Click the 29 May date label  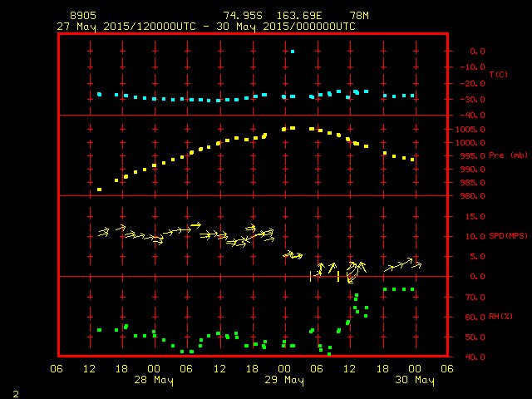284,380
